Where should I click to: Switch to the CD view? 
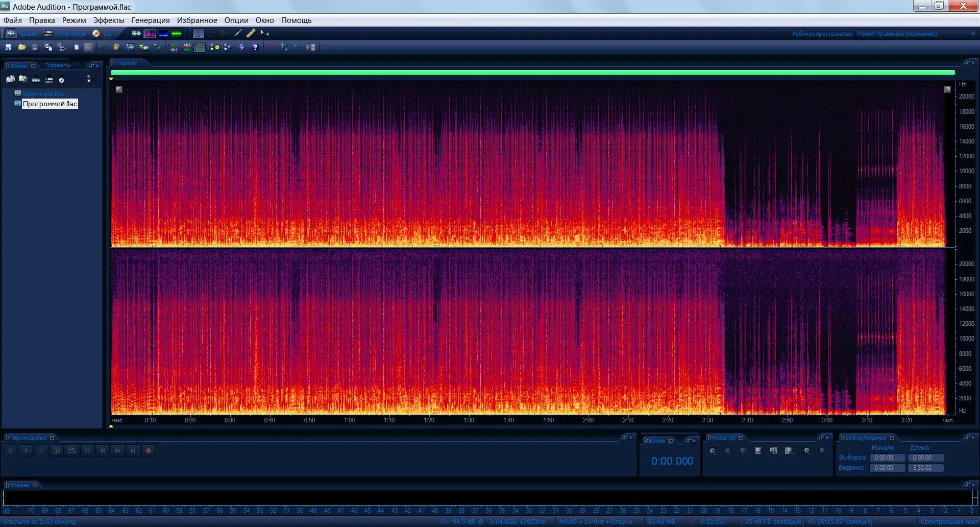coord(102,34)
